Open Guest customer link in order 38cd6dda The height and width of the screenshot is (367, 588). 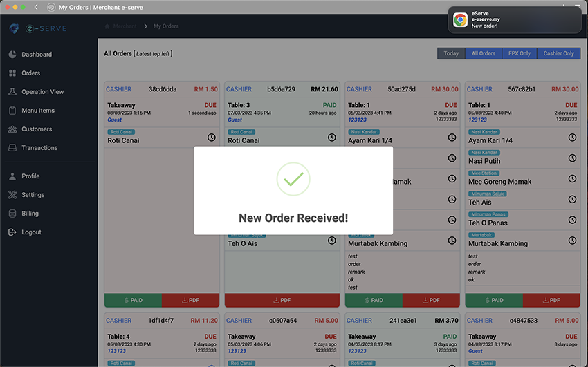[x=114, y=120]
